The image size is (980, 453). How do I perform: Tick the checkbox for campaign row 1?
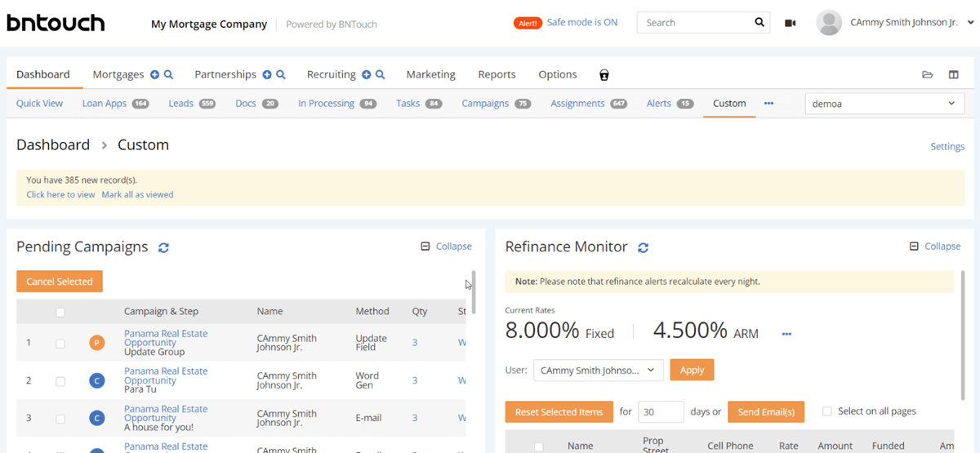60,343
